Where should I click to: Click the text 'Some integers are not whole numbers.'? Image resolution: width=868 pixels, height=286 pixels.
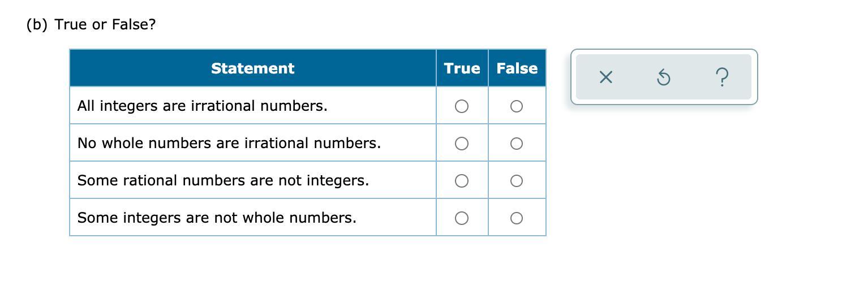click(217, 218)
